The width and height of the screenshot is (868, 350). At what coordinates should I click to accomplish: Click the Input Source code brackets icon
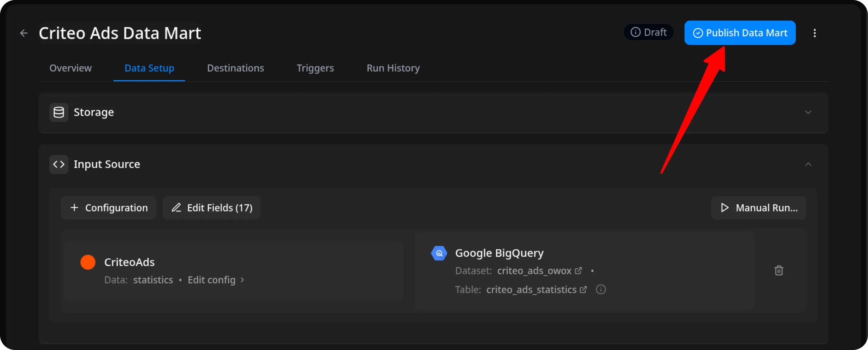[x=59, y=164]
